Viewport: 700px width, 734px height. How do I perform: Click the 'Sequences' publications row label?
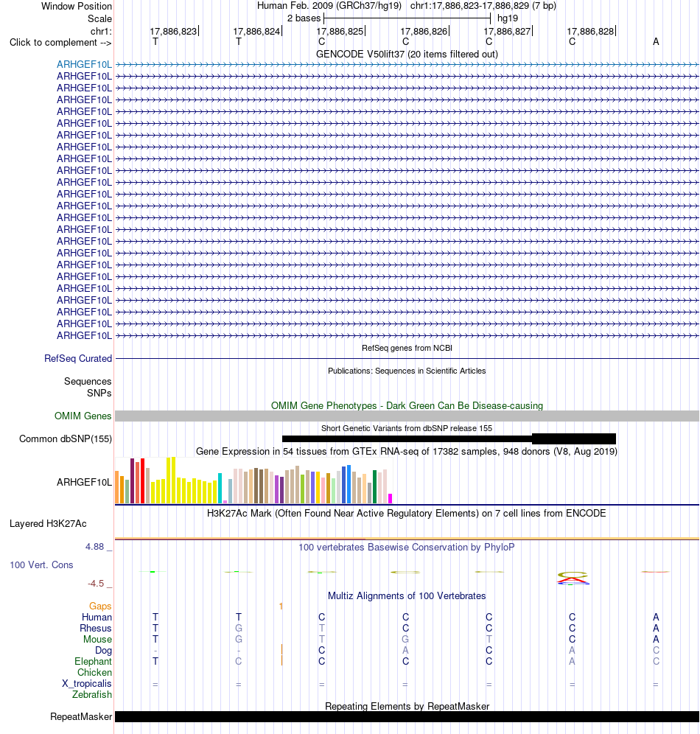pos(88,382)
